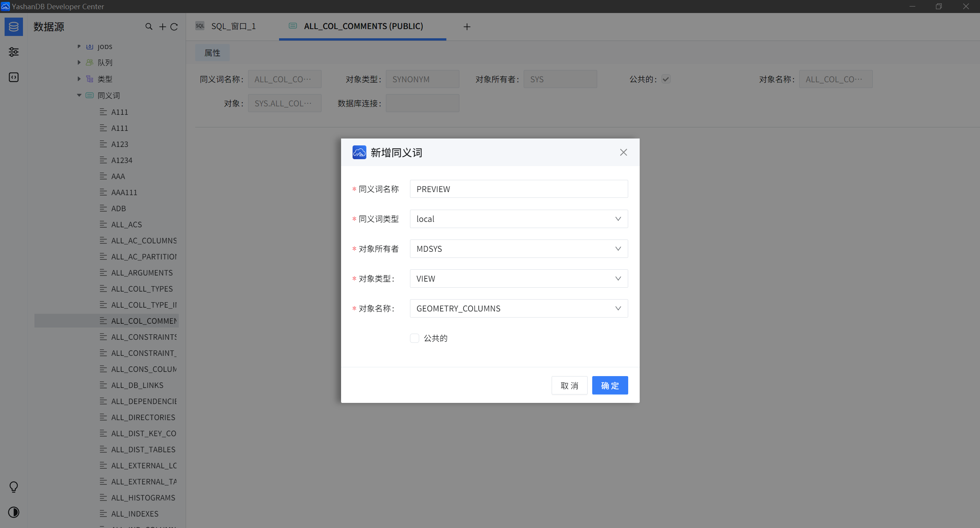
Task: Restore down the application window
Action: [939, 7]
